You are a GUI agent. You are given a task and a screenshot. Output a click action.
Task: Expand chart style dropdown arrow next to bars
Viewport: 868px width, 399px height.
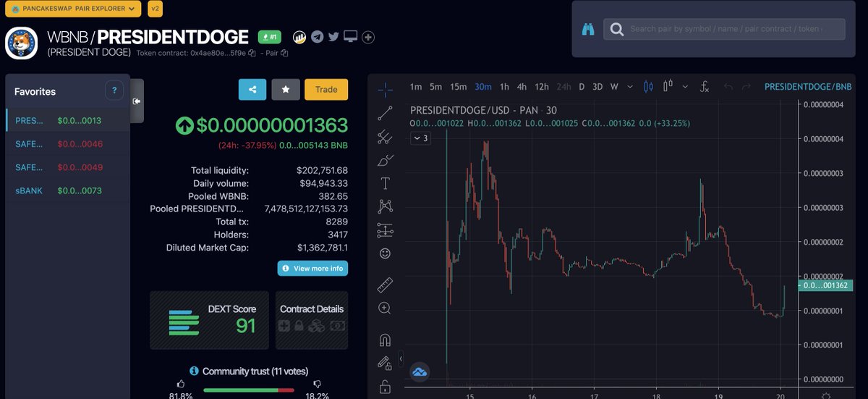click(684, 86)
